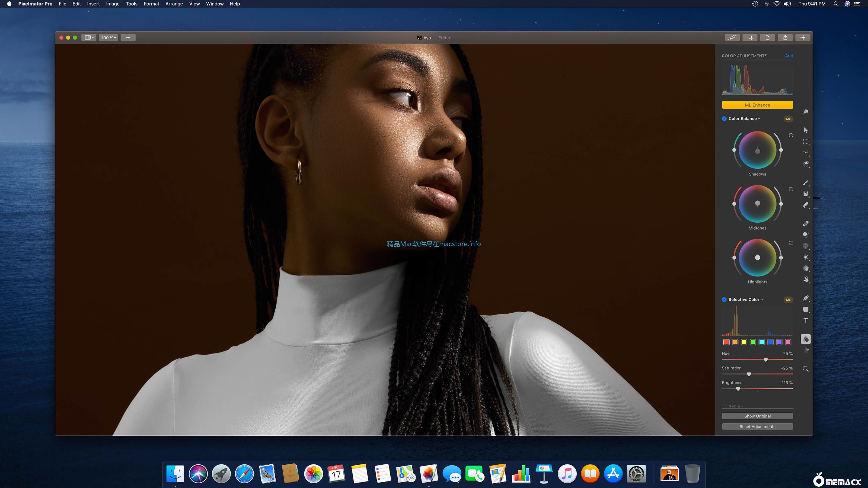The height and width of the screenshot is (488, 868).
Task: Disable the Color Balance adjustment checkbox
Action: tap(724, 118)
